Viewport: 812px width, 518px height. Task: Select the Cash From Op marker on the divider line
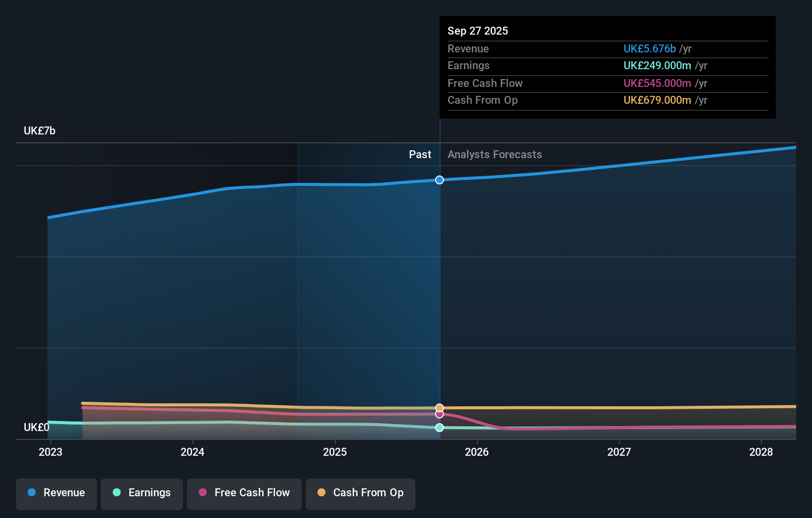(439, 407)
